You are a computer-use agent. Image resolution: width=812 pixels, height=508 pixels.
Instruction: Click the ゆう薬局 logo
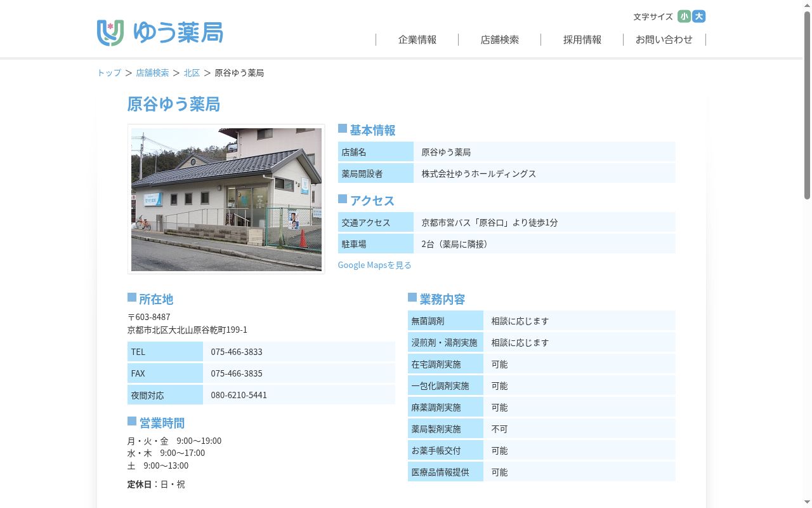click(x=160, y=32)
